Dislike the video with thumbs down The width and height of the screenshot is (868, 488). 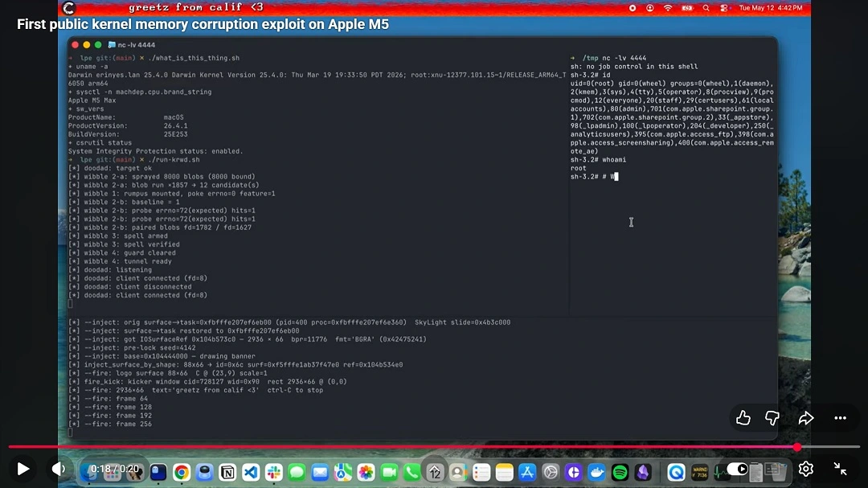[772, 417]
